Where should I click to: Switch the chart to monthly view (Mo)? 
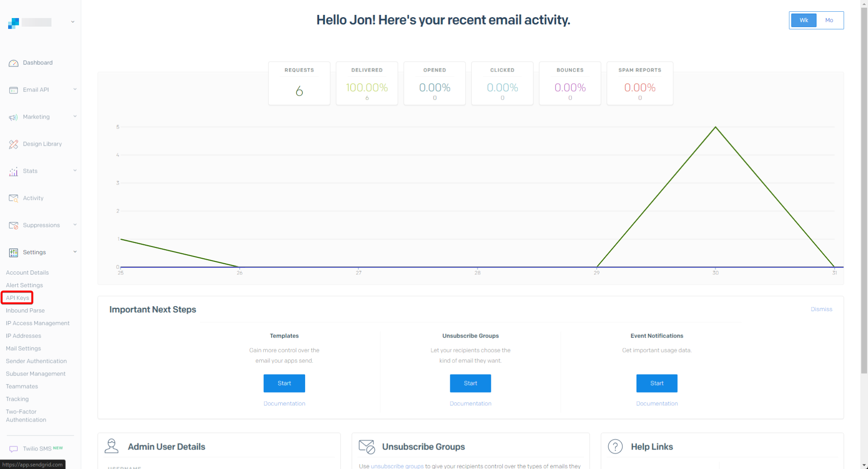click(x=829, y=20)
